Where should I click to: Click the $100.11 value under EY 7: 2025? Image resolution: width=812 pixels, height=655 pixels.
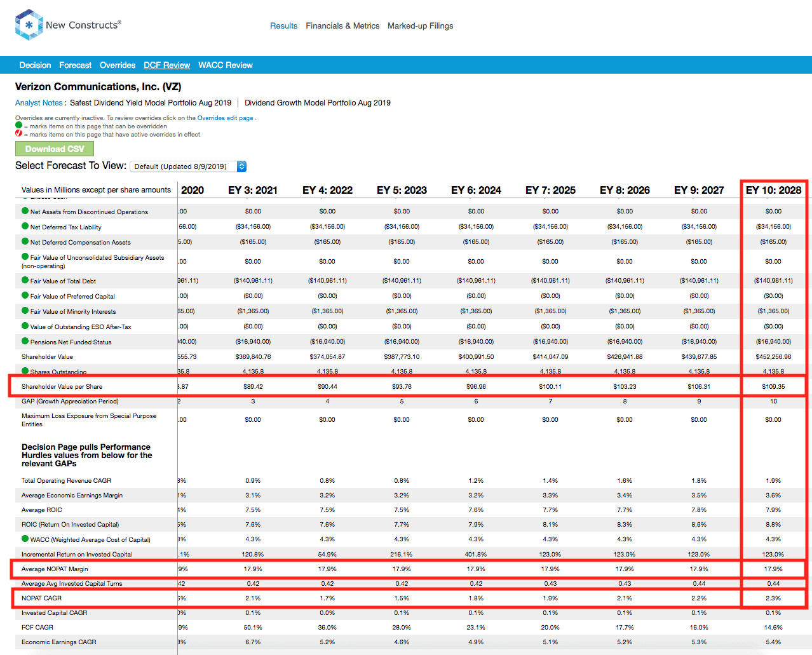click(550, 386)
